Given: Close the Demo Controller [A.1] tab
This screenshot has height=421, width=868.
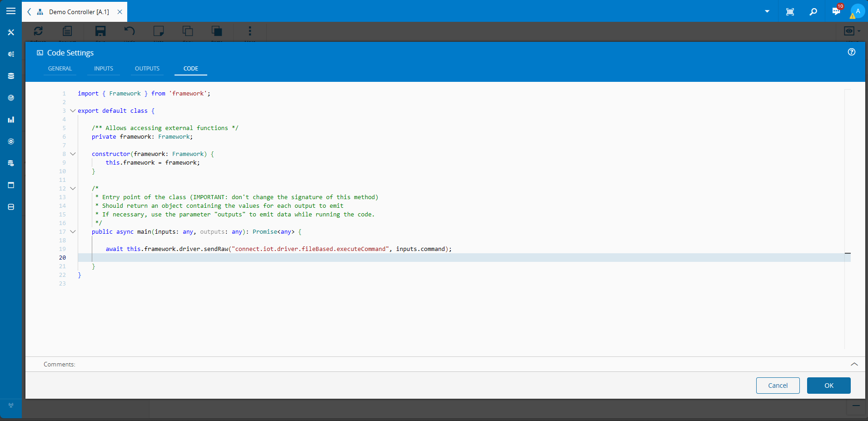Looking at the screenshot, I should (x=120, y=12).
